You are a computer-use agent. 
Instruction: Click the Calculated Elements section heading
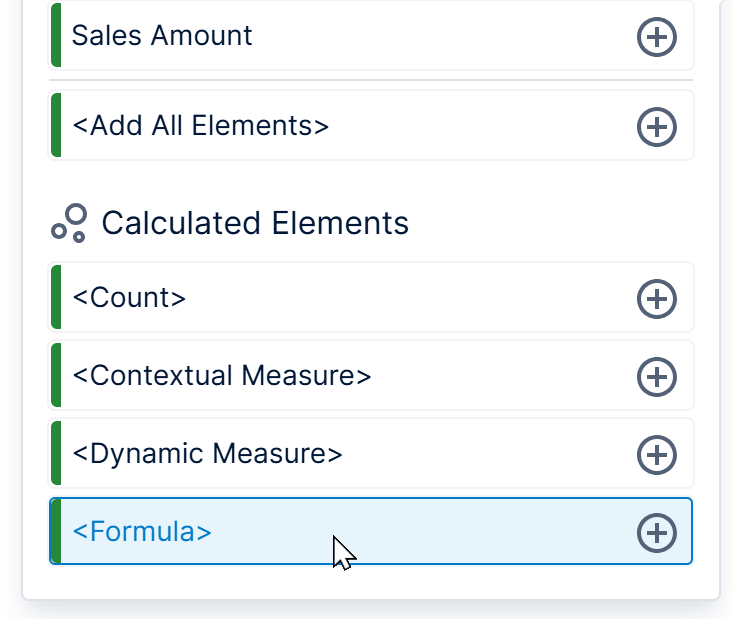pos(255,222)
